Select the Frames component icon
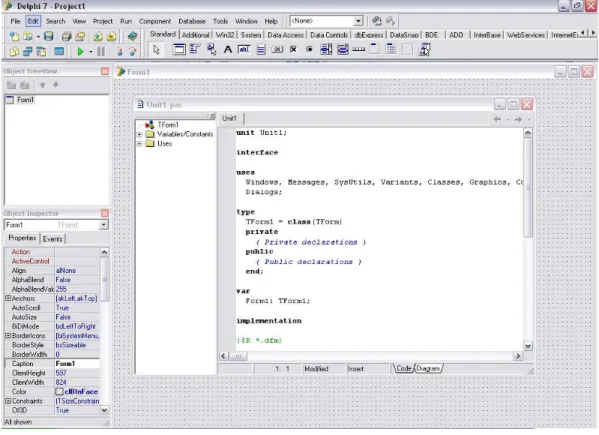This screenshot has height=435, width=599. click(179, 49)
